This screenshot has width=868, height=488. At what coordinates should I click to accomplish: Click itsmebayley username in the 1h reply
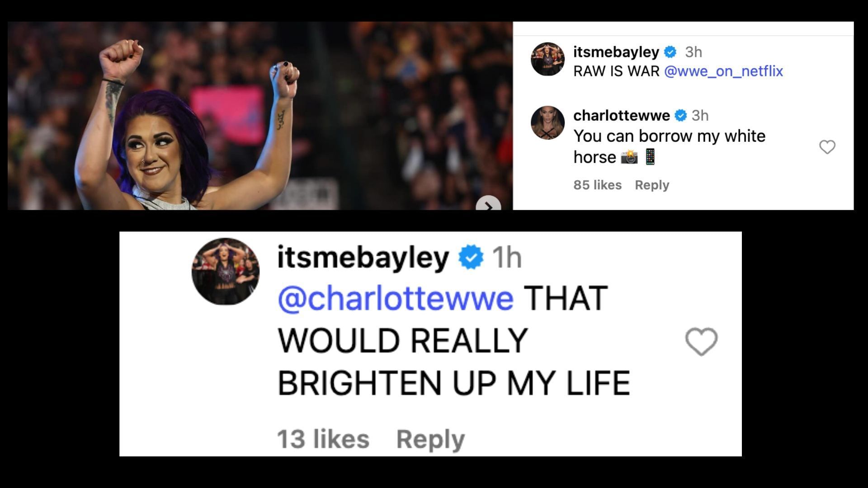(363, 258)
